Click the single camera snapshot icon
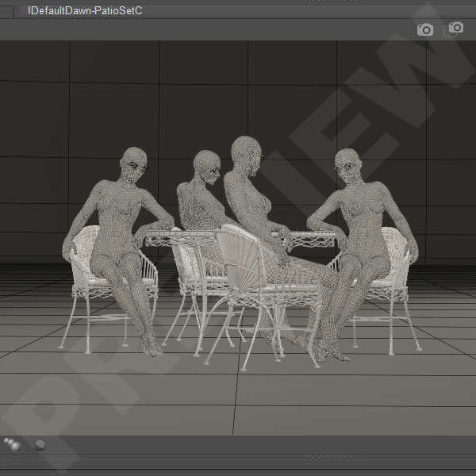Screen dimensions: 476x476 425,29
